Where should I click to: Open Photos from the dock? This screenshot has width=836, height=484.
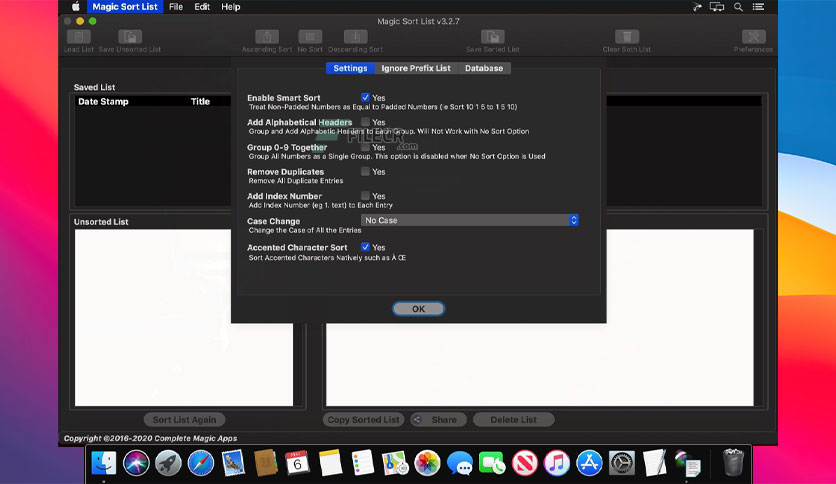pyautogui.click(x=427, y=463)
